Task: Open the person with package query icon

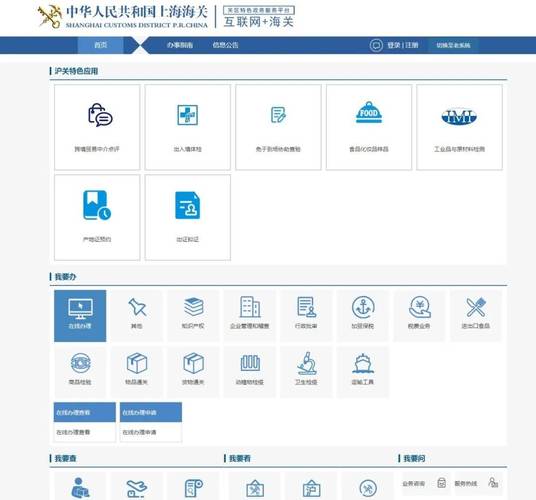Action: pyautogui.click(x=80, y=487)
